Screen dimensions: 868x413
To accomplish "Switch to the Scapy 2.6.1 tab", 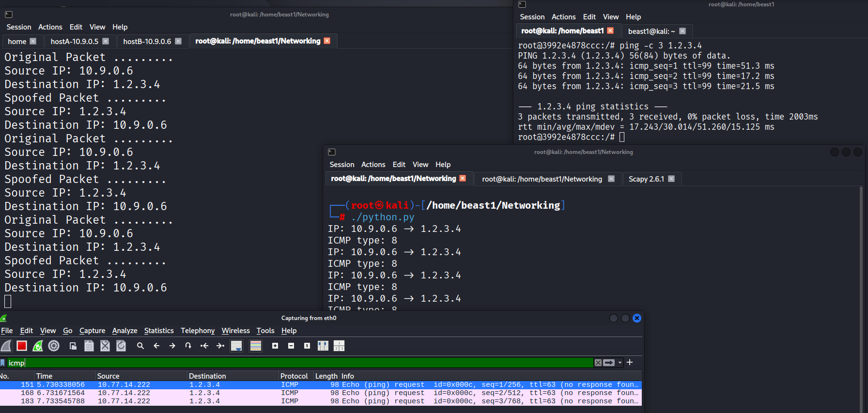I will (646, 179).
